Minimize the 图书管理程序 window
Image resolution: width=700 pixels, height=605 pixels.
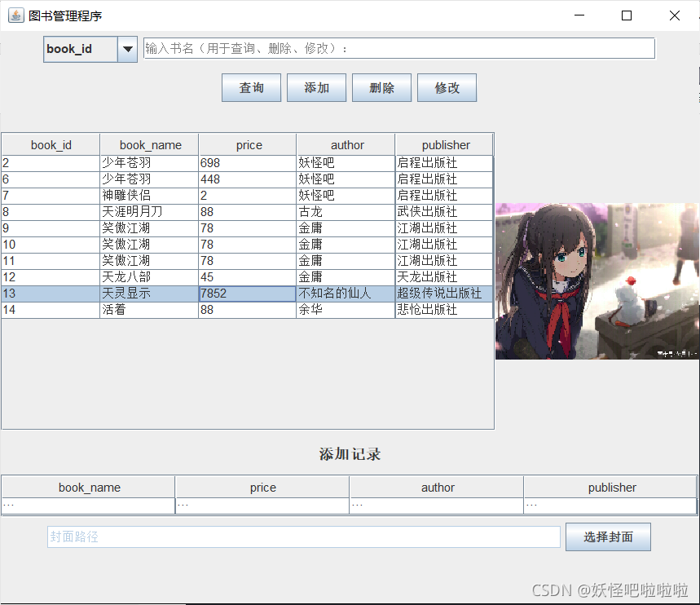click(579, 15)
